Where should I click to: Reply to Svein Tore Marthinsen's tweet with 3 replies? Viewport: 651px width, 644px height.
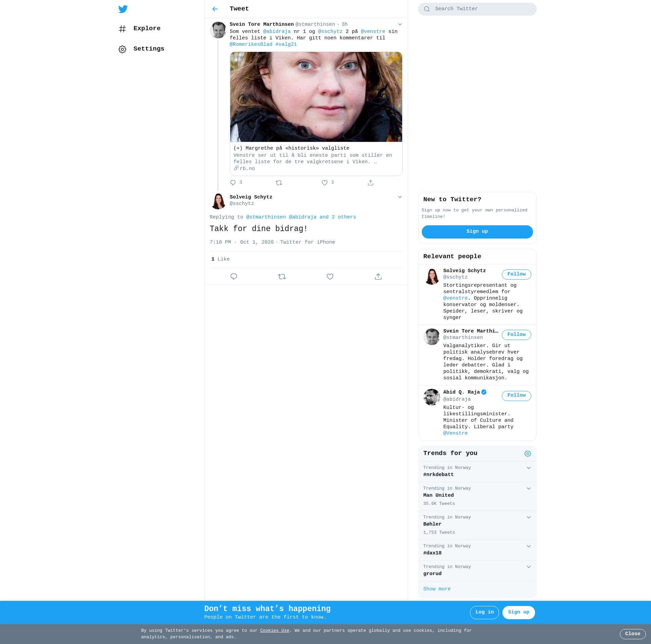pos(236,183)
